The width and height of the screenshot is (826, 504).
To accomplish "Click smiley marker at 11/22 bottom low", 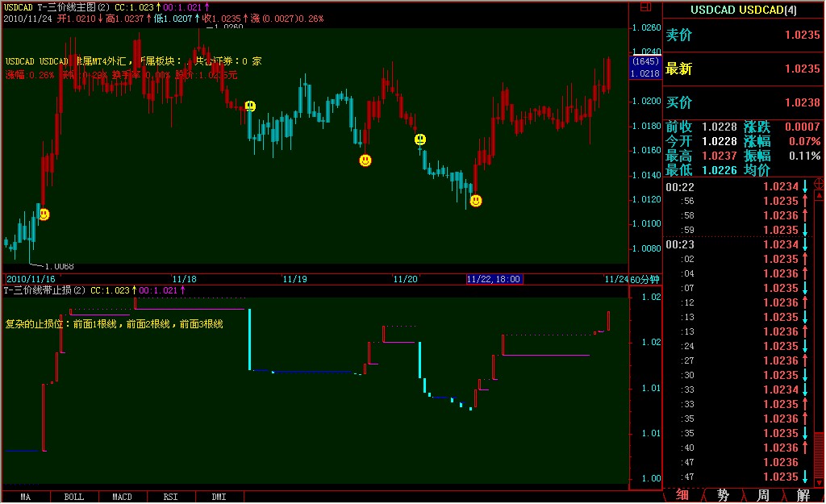I will (476, 201).
